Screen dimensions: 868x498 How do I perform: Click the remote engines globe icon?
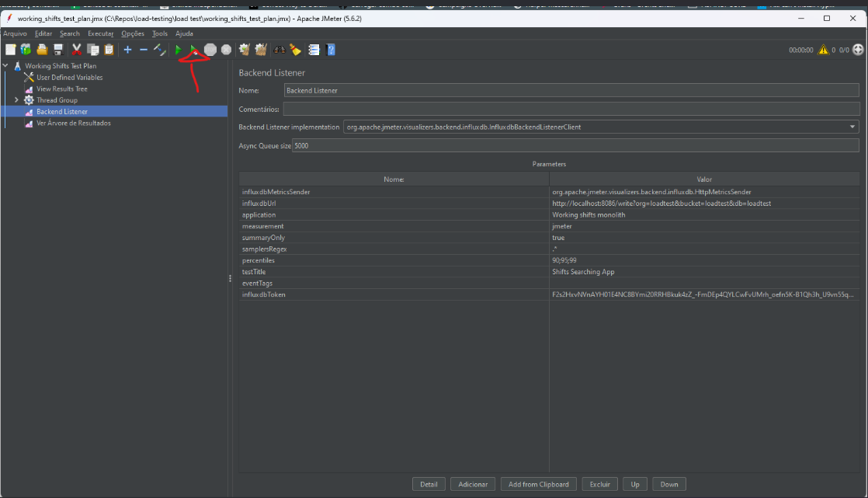(858, 49)
